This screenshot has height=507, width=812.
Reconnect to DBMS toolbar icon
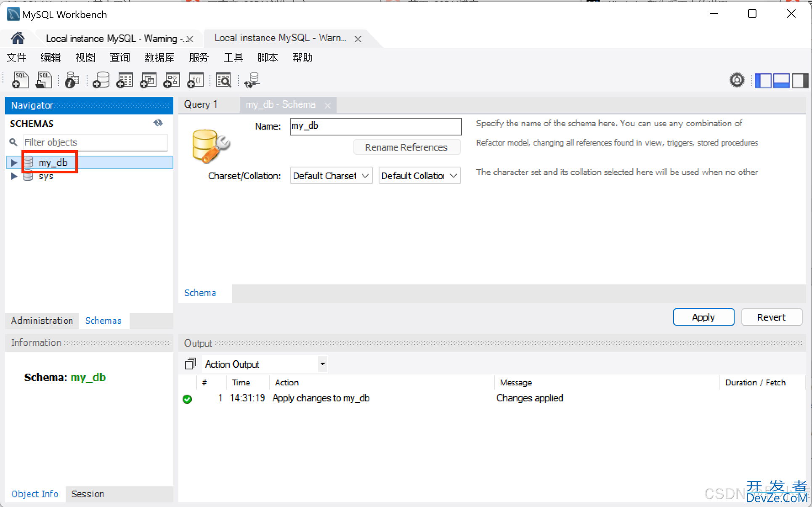click(x=252, y=80)
